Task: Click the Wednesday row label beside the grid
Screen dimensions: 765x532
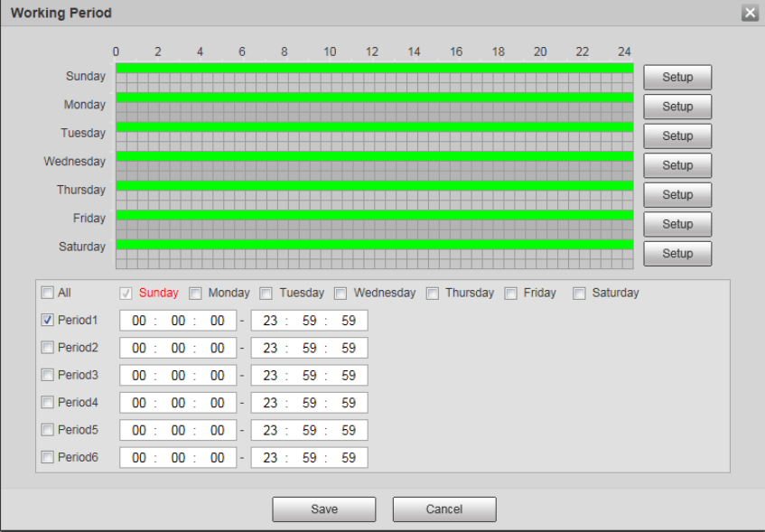Action: point(75,162)
